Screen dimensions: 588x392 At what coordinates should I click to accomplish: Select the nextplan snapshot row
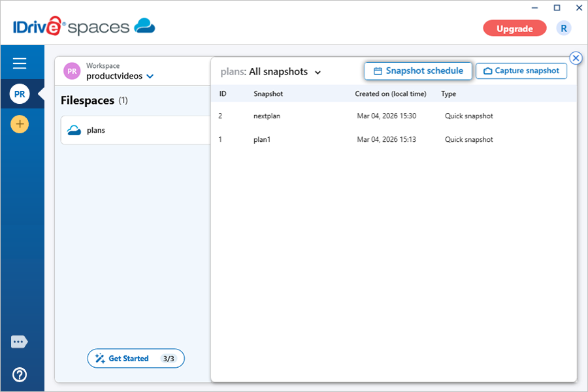[x=394, y=116]
